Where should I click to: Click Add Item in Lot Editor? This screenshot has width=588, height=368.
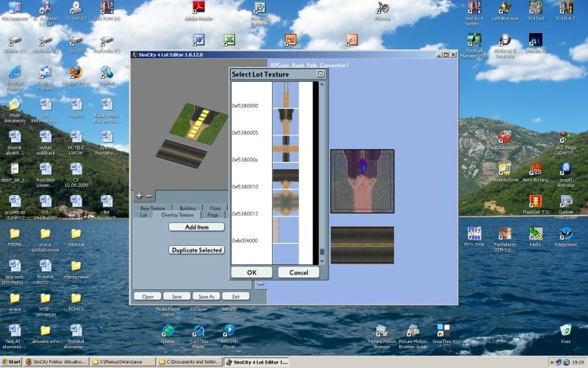pyautogui.click(x=196, y=227)
